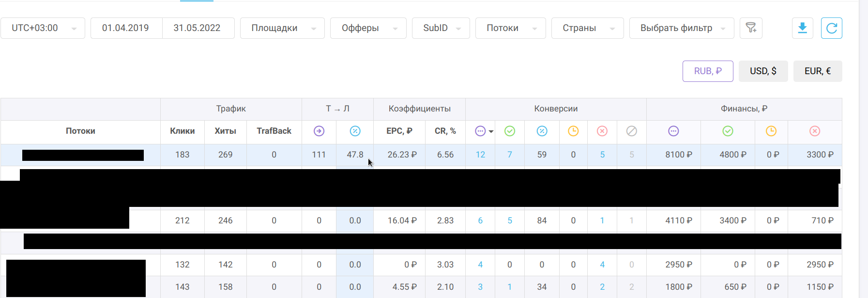
Task: Download the statistics report
Action: [802, 28]
